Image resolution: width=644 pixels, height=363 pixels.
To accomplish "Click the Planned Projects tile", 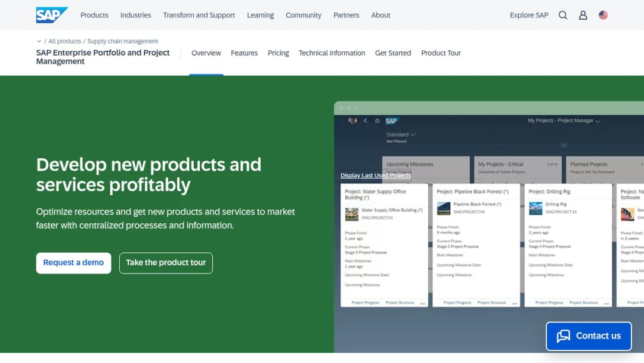I will click(605, 169).
